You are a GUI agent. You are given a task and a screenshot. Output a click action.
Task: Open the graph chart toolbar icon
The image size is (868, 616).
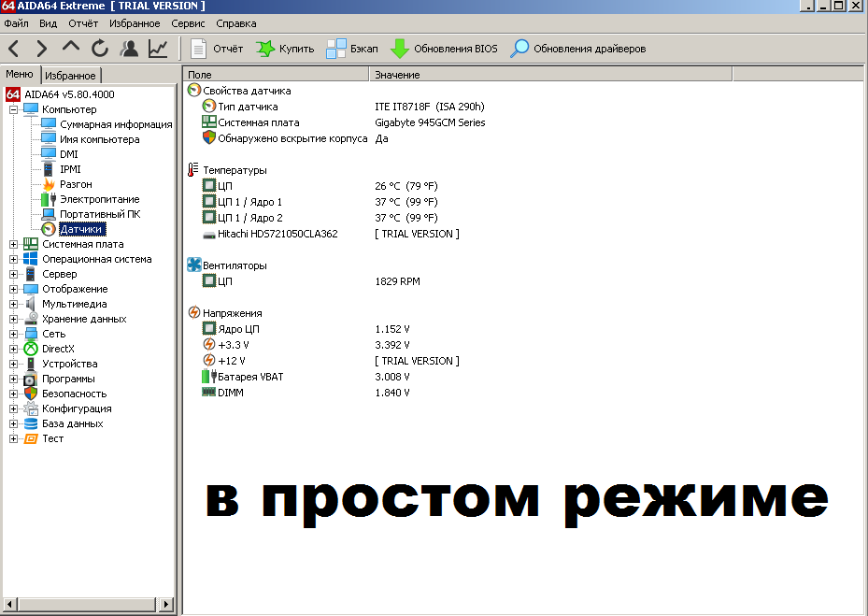coord(158,49)
